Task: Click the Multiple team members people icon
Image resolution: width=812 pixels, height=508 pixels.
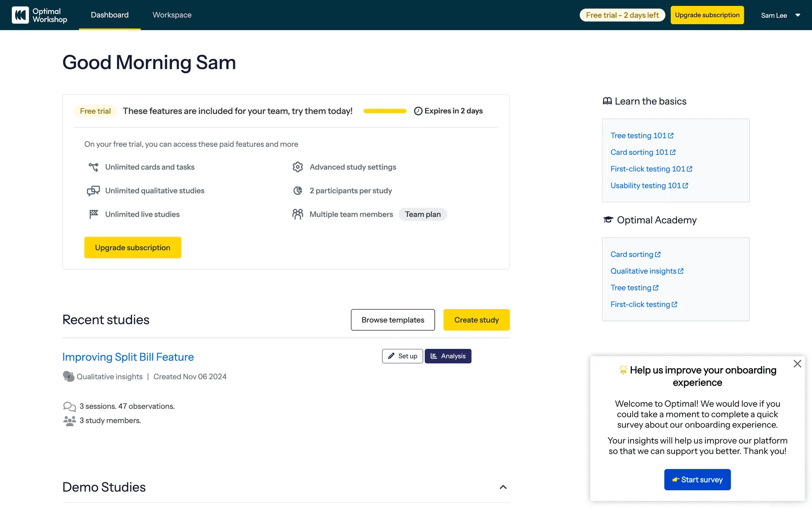Action: click(x=298, y=214)
